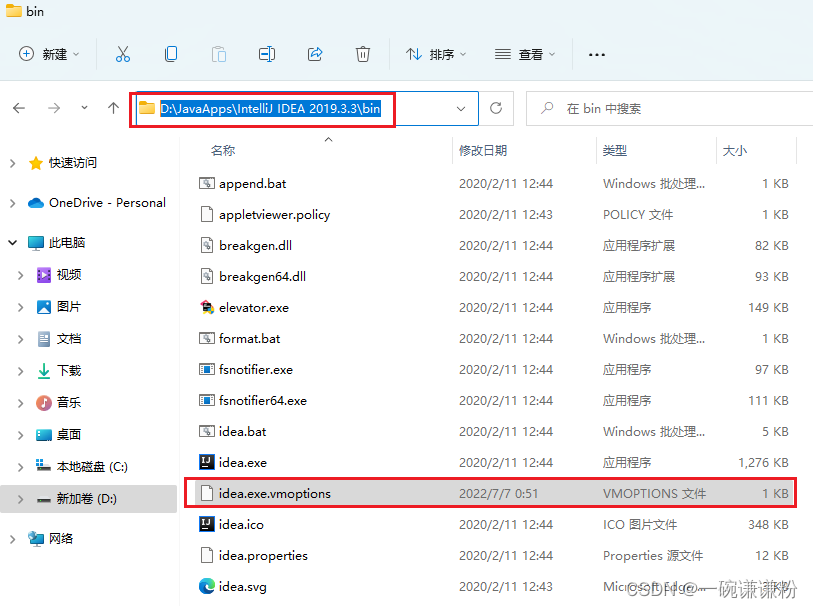
Task: Select 新加卷 (D:) drive
Action: click(87, 499)
